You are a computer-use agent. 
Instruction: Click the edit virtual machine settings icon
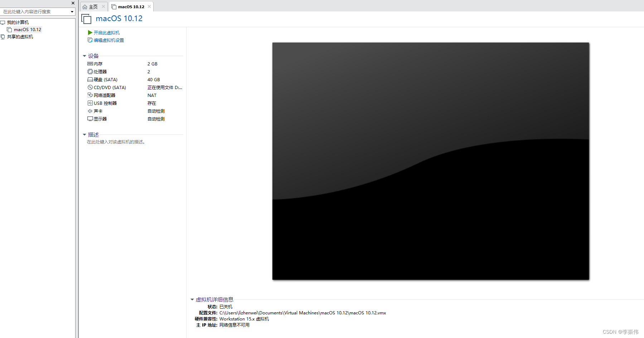90,40
